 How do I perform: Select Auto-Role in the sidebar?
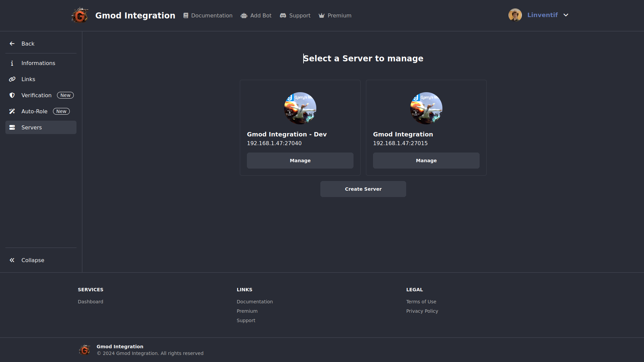pyautogui.click(x=41, y=111)
